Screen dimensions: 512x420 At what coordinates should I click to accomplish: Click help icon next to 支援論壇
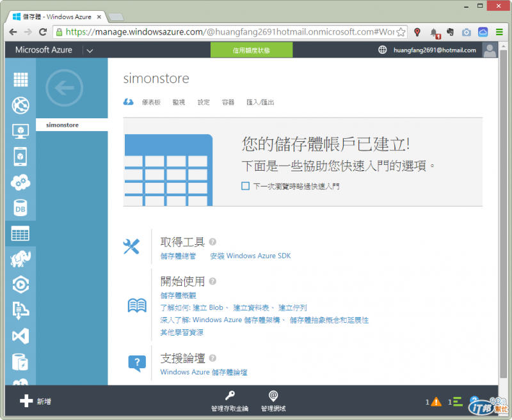click(212, 358)
